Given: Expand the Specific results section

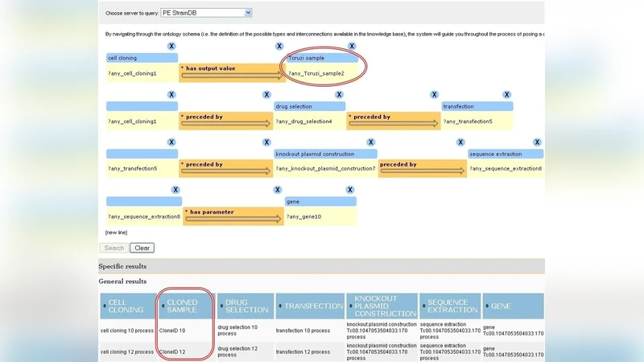Looking at the screenshot, I should 122,266.
